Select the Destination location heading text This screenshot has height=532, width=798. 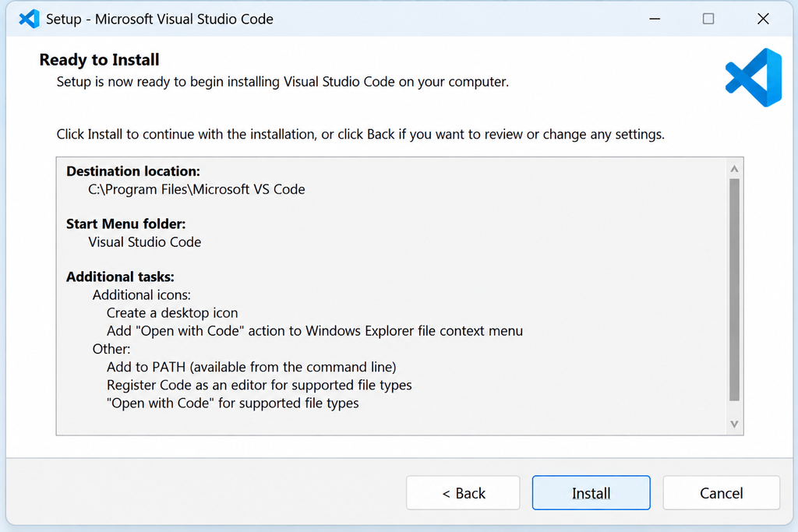tap(133, 171)
